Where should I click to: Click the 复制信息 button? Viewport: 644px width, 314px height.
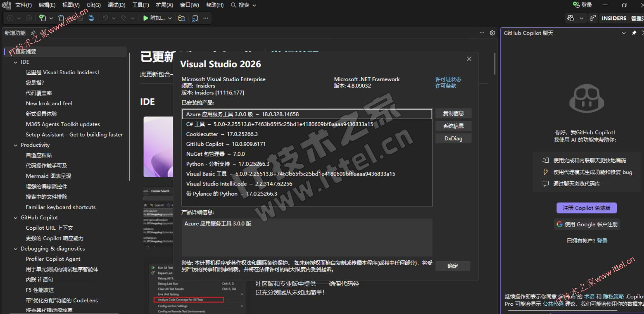(453, 114)
